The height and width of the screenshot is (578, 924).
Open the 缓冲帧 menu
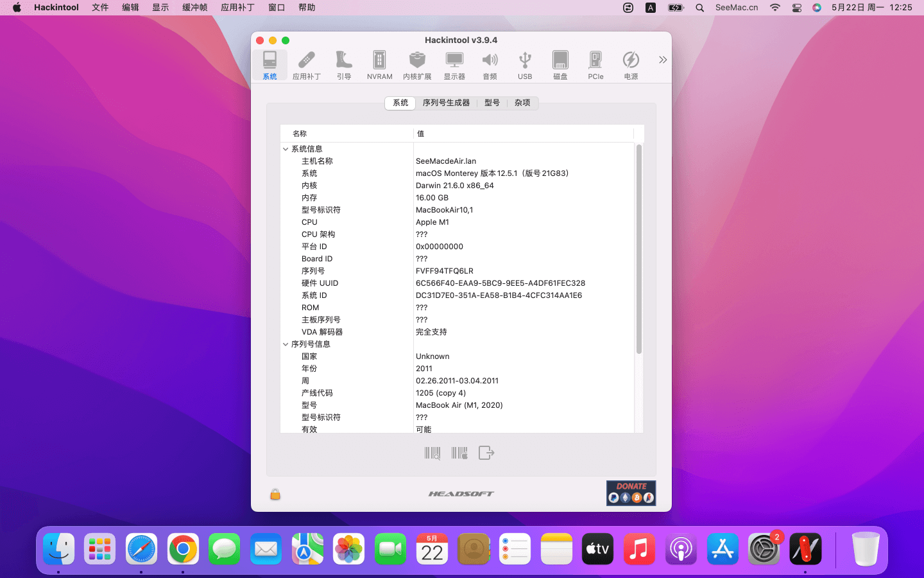194,8
